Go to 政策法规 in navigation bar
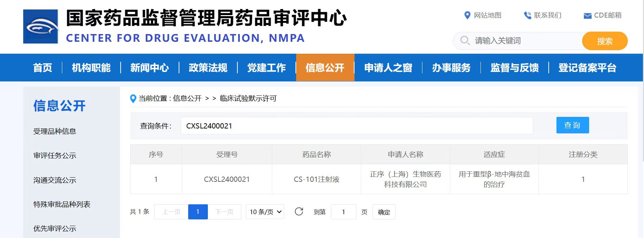644x238 pixels. pos(208,68)
